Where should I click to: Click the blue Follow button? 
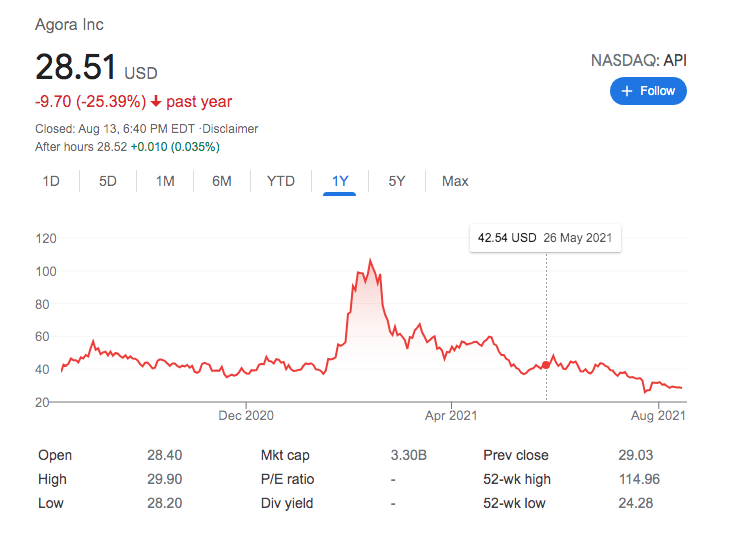[x=648, y=91]
